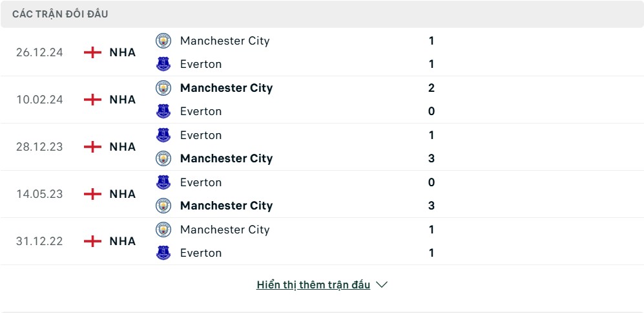Open the match dated 14.05.23
Screen dimensions: 644x313
(x=322, y=194)
